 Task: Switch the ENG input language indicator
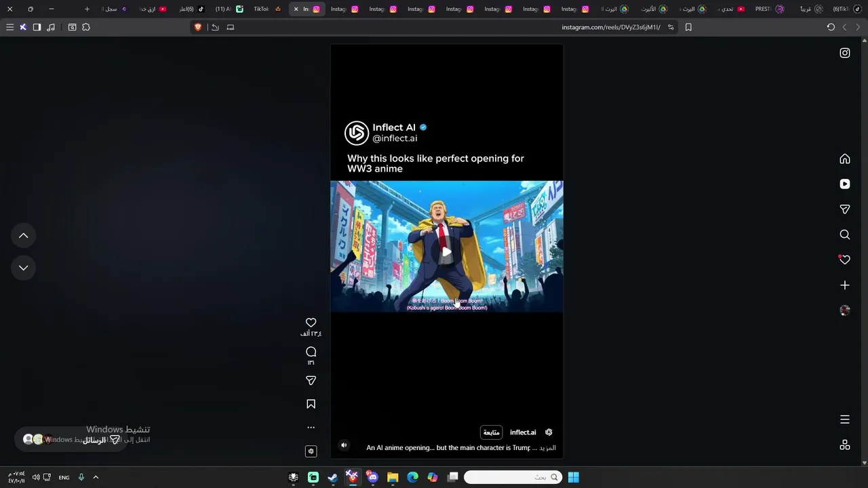[64, 477]
